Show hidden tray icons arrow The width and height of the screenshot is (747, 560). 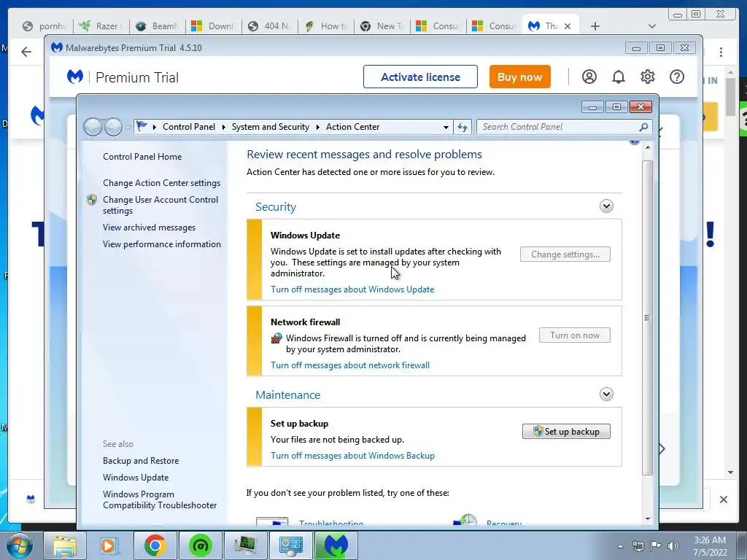620,546
